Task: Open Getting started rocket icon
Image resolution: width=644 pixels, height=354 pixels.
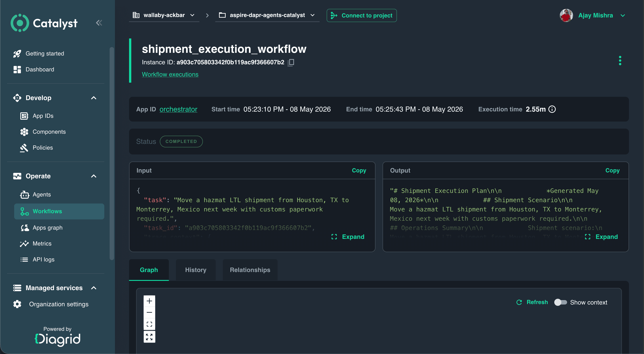Action: [x=17, y=53]
